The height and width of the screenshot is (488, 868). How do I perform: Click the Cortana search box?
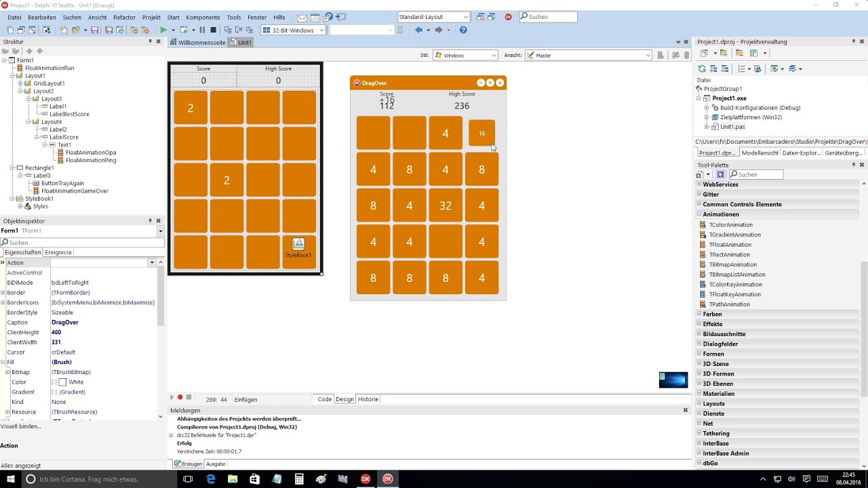click(98, 479)
